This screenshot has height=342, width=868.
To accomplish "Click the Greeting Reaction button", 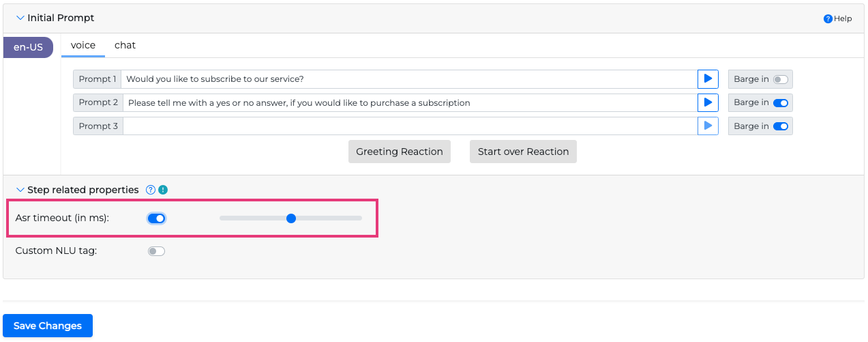I will (400, 152).
